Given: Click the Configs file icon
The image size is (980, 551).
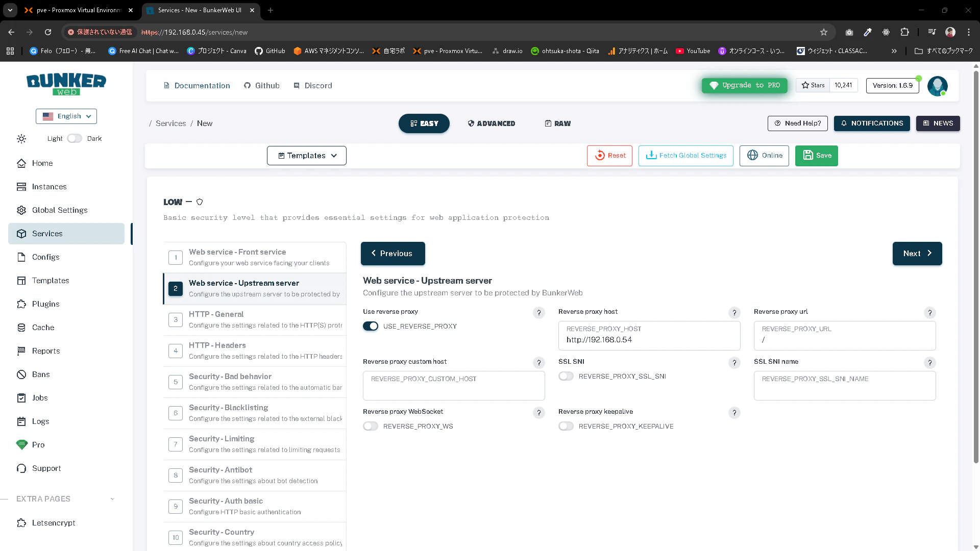Looking at the screenshot, I should (x=21, y=257).
